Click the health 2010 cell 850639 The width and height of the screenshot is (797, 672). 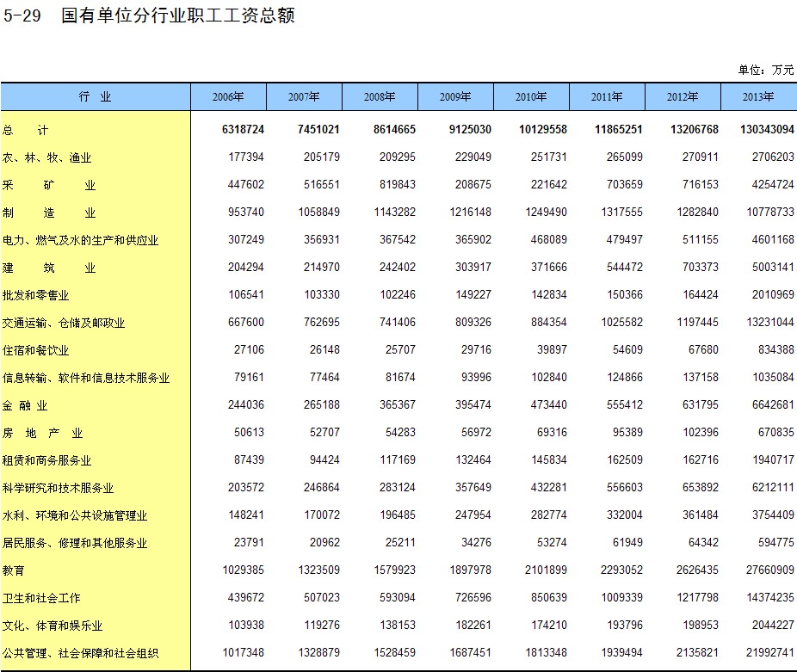tap(549, 597)
